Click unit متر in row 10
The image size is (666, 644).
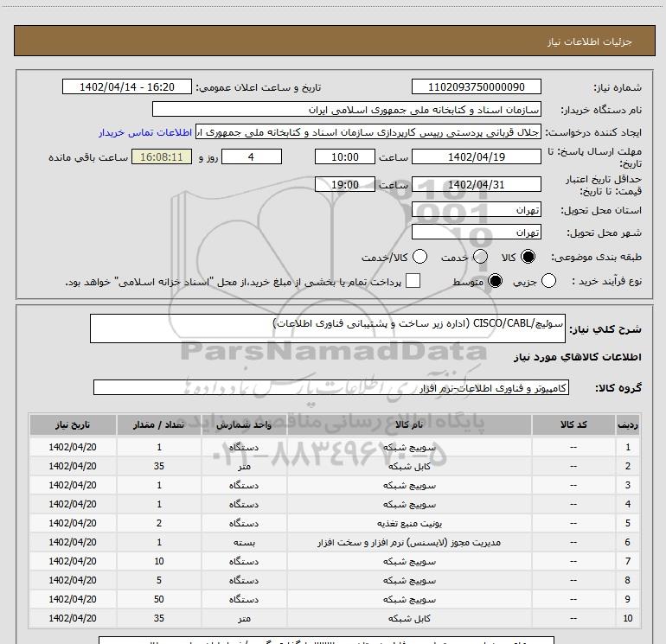pos(244,619)
